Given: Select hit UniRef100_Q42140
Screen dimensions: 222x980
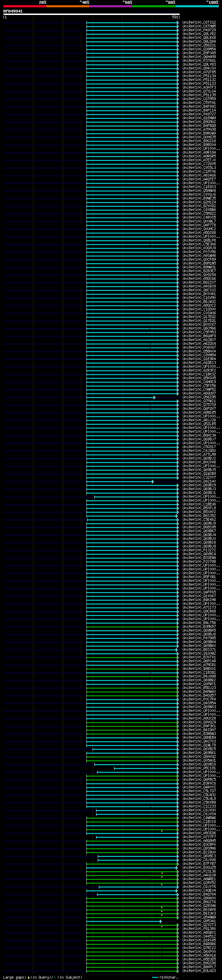Looking at the screenshot, I should 199,481.
